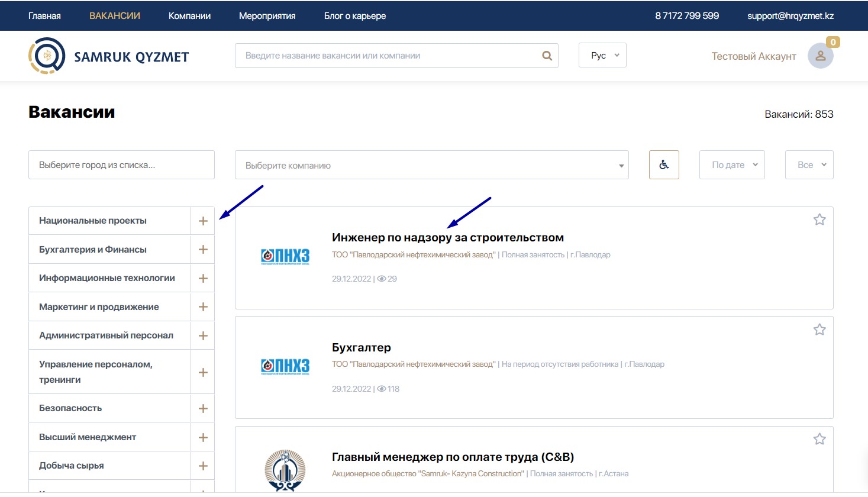Expand Административный персонал category
This screenshot has height=497, width=868.
tap(203, 335)
